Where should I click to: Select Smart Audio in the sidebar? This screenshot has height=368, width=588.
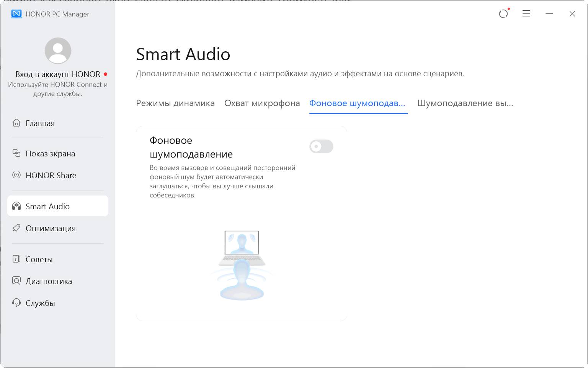click(58, 206)
